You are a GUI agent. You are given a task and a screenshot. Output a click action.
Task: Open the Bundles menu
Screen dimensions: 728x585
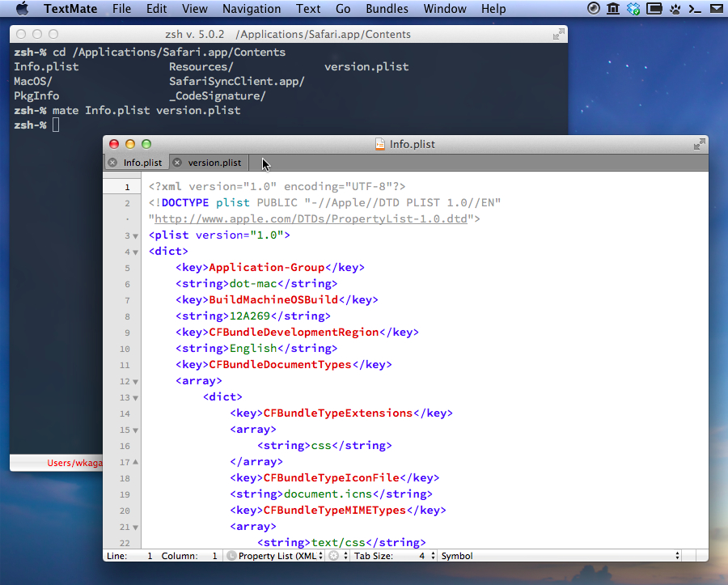pos(387,9)
